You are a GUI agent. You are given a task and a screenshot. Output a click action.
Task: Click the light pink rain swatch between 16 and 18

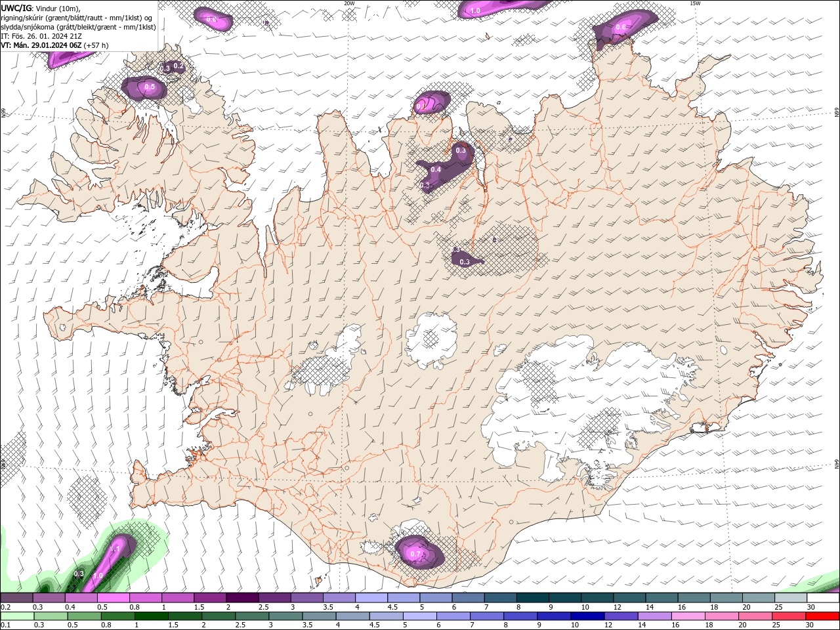[688, 616]
